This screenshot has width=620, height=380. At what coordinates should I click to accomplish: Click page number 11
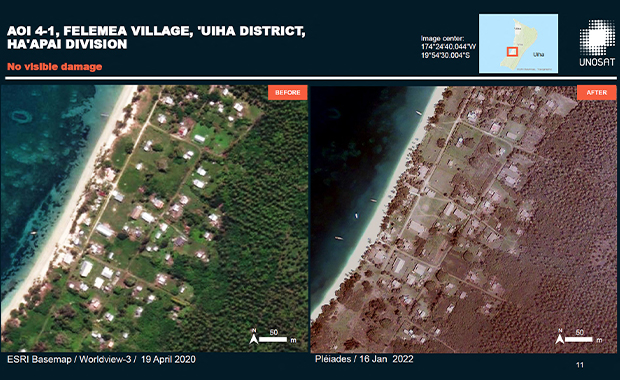(x=580, y=365)
